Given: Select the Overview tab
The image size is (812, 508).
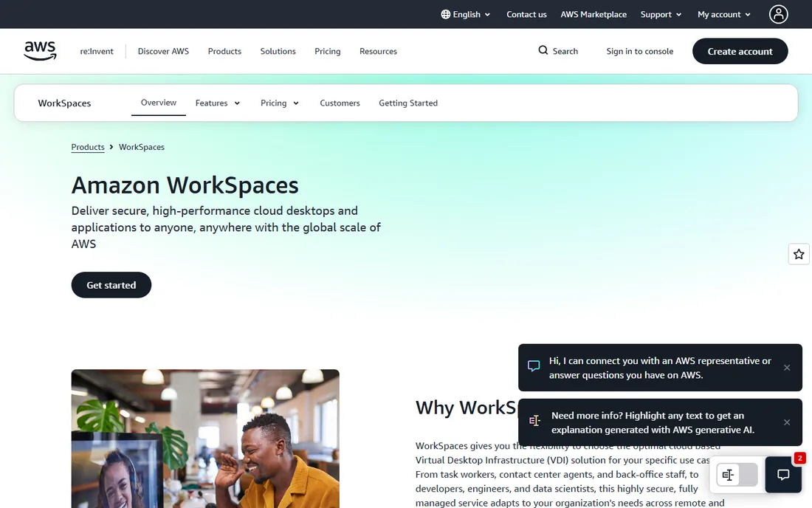Looking at the screenshot, I should 159,103.
